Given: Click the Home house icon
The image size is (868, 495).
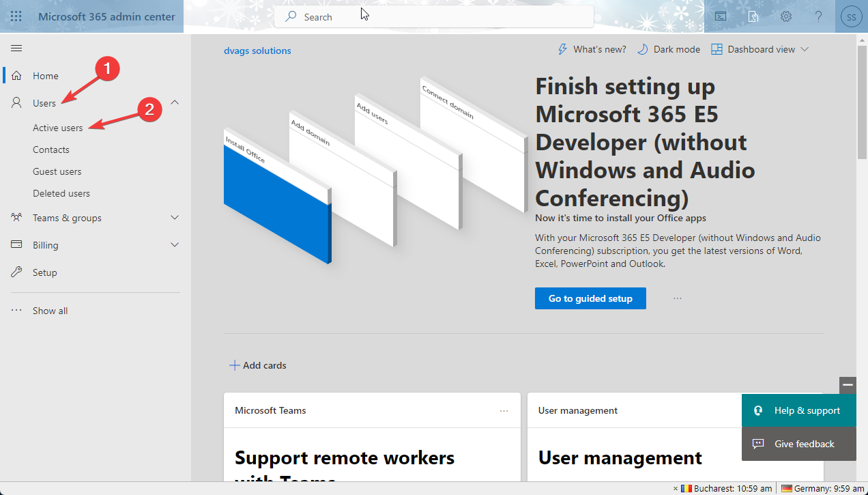Looking at the screenshot, I should point(16,75).
